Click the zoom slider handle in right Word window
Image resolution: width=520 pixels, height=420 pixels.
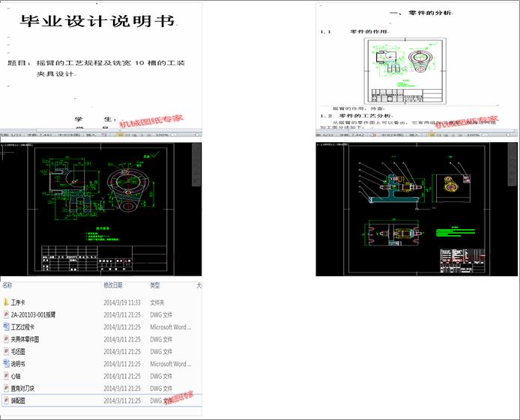pyautogui.click(x=508, y=135)
